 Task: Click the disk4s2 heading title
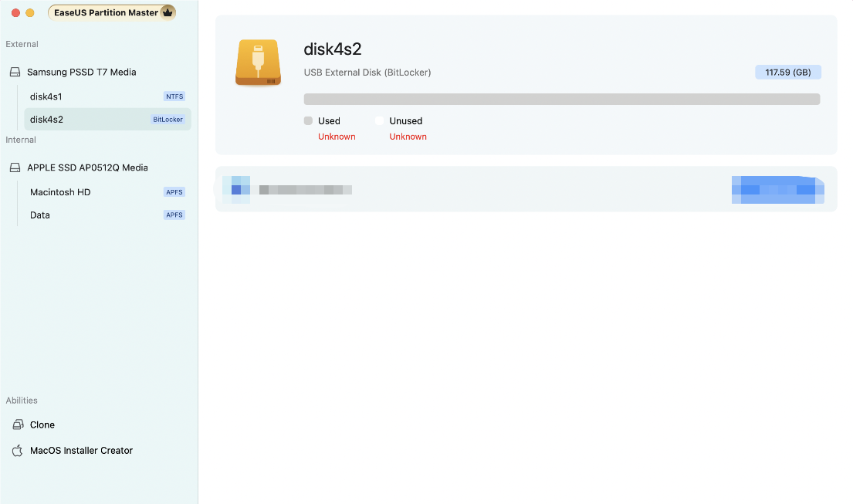pos(333,49)
